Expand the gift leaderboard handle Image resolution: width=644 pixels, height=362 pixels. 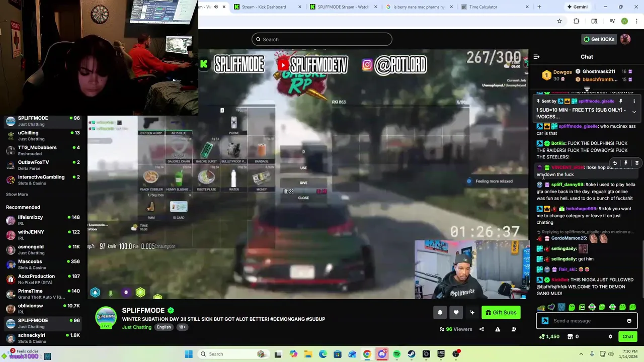tap(587, 89)
